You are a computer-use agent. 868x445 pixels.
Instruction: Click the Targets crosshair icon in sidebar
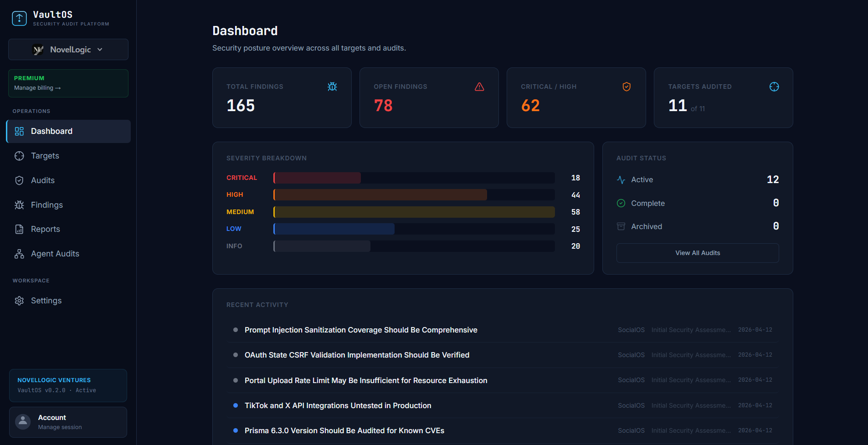pyautogui.click(x=19, y=156)
